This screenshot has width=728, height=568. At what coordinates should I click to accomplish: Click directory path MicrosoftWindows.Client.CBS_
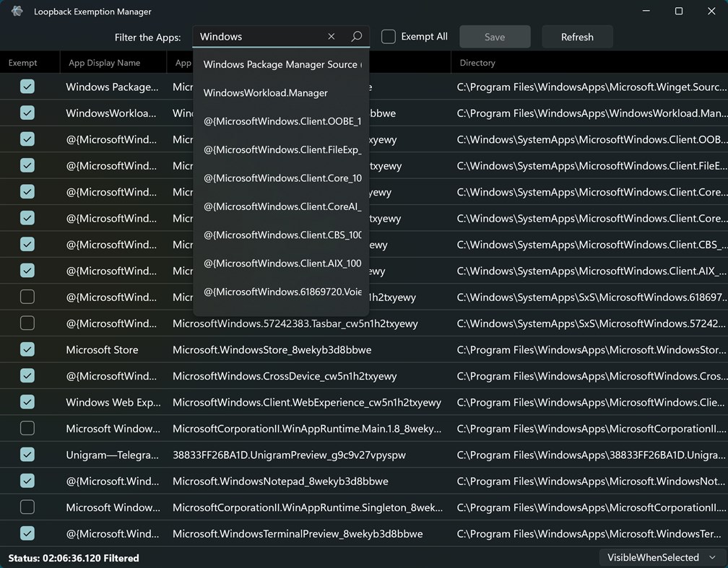point(591,245)
